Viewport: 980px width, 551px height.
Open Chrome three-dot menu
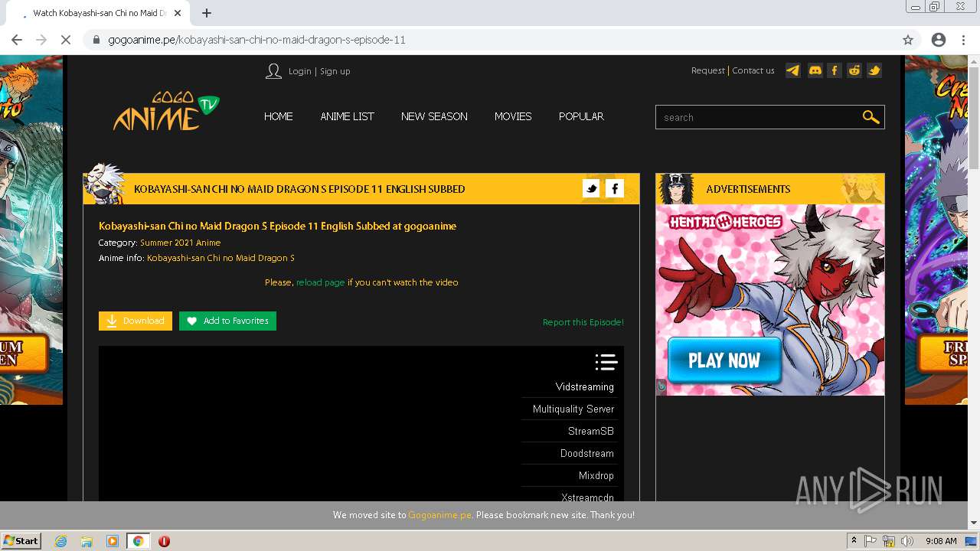(x=963, y=40)
